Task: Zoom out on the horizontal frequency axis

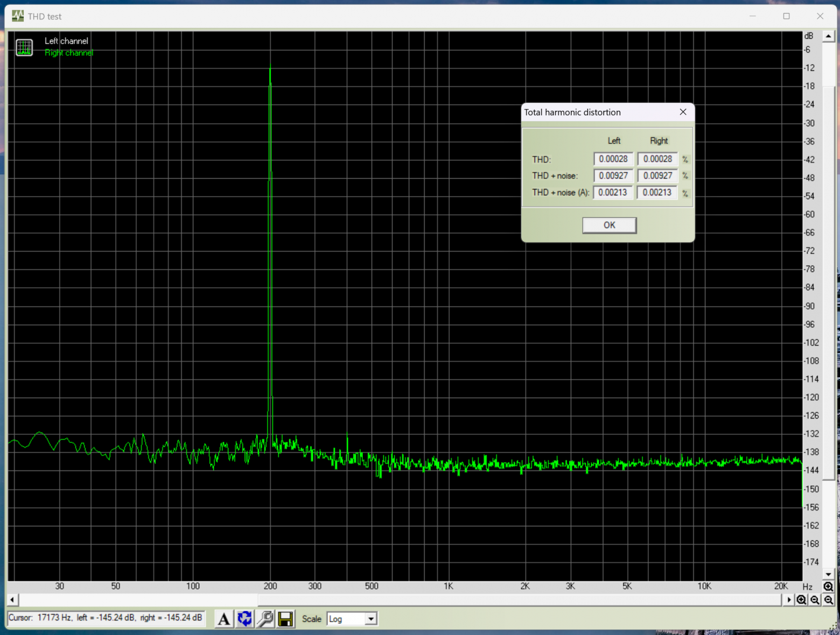Action: (x=815, y=600)
